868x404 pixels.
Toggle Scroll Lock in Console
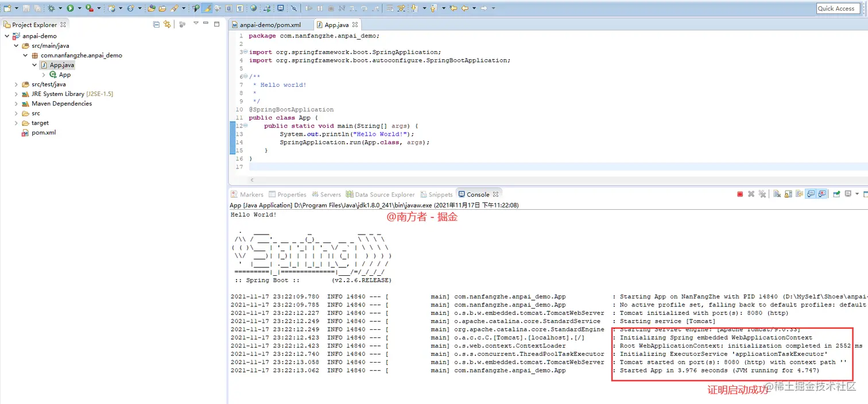788,194
